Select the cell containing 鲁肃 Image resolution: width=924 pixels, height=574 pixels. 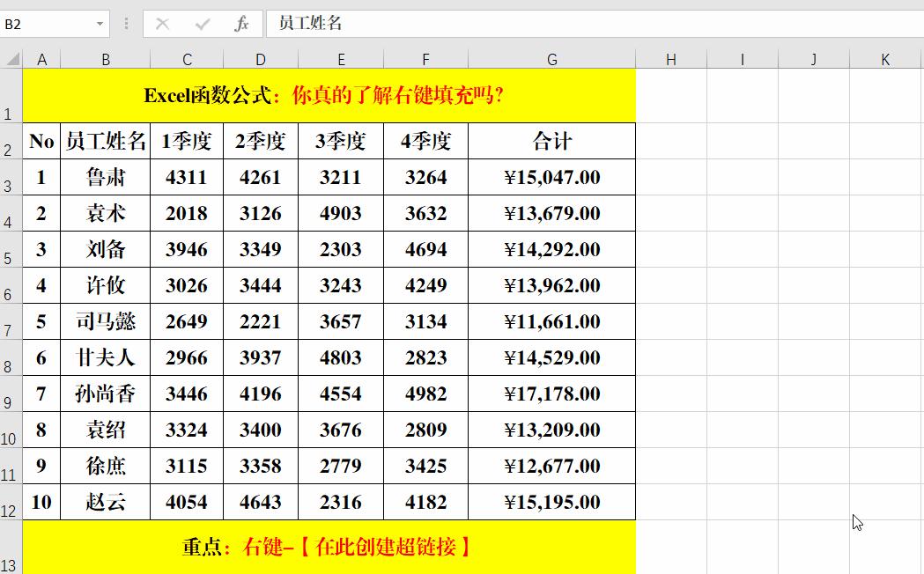(106, 177)
